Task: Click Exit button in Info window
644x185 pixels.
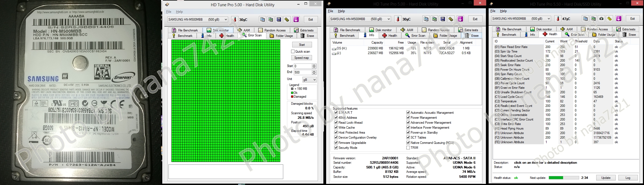Action: click(x=475, y=19)
